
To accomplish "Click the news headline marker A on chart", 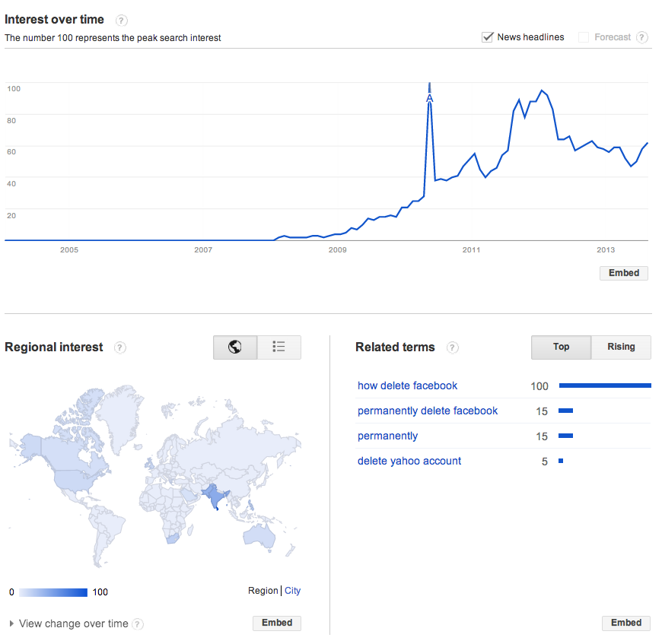I will click(429, 98).
